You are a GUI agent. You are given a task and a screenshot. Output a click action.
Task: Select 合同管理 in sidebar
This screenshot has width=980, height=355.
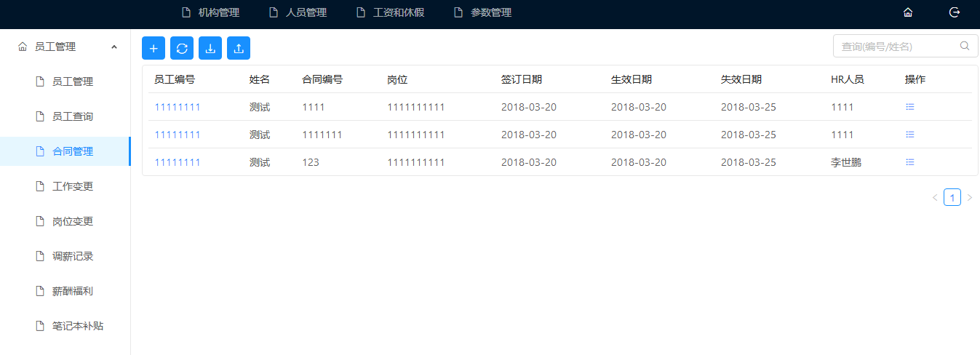click(65, 151)
